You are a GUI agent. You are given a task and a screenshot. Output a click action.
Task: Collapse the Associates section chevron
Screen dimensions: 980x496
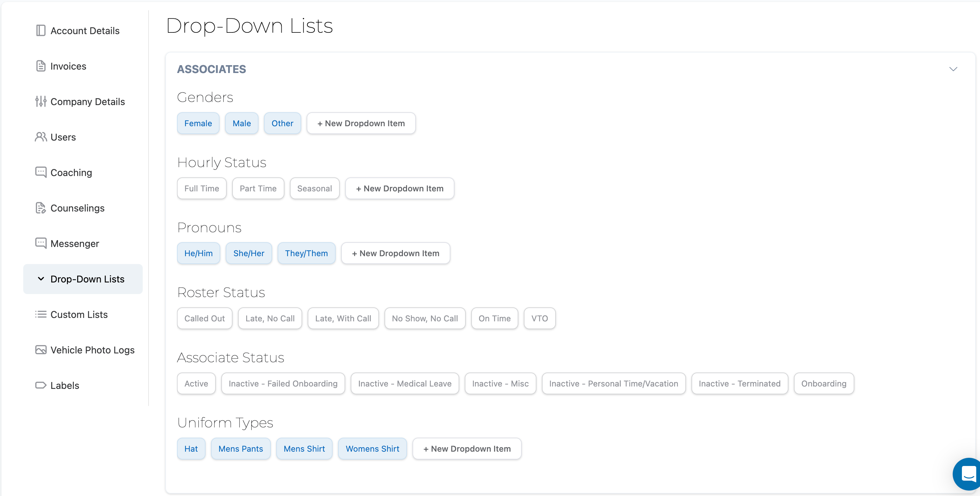pos(953,69)
